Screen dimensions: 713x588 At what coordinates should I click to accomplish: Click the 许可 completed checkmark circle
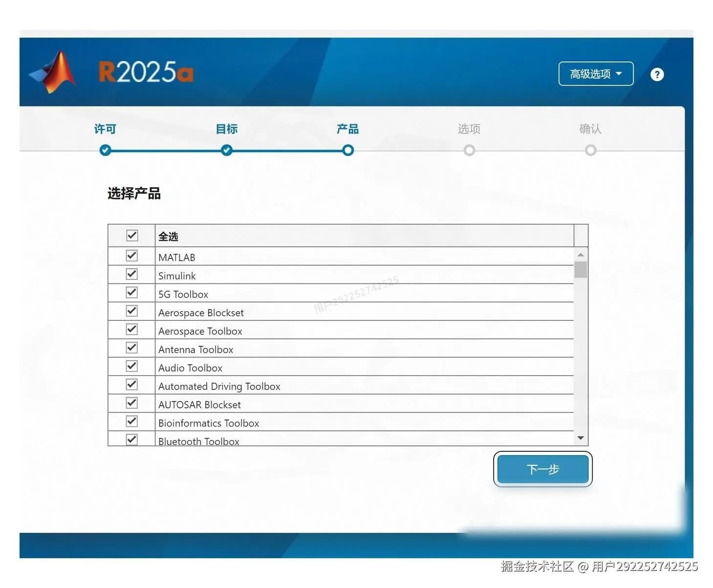coord(105,150)
